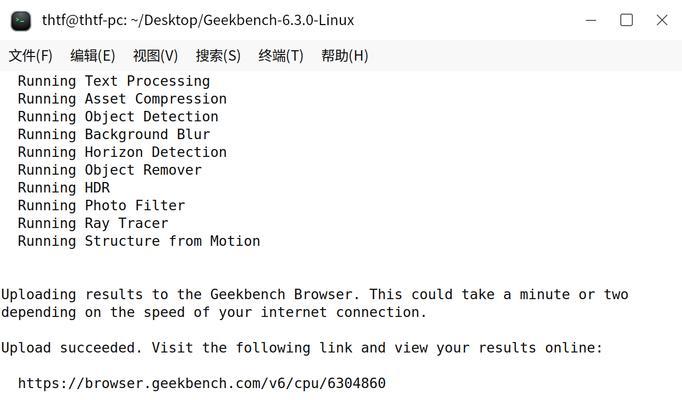
Task: Close the Geekbench terminal window
Action: pos(662,20)
